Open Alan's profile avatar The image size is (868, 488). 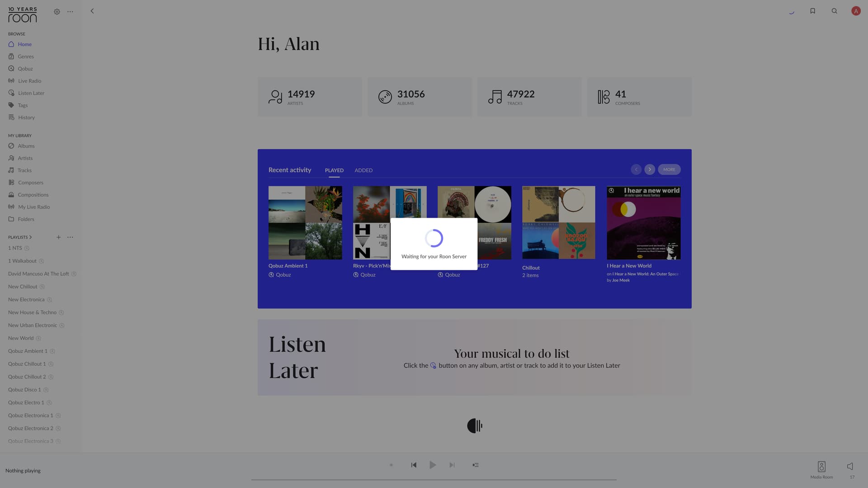(856, 11)
